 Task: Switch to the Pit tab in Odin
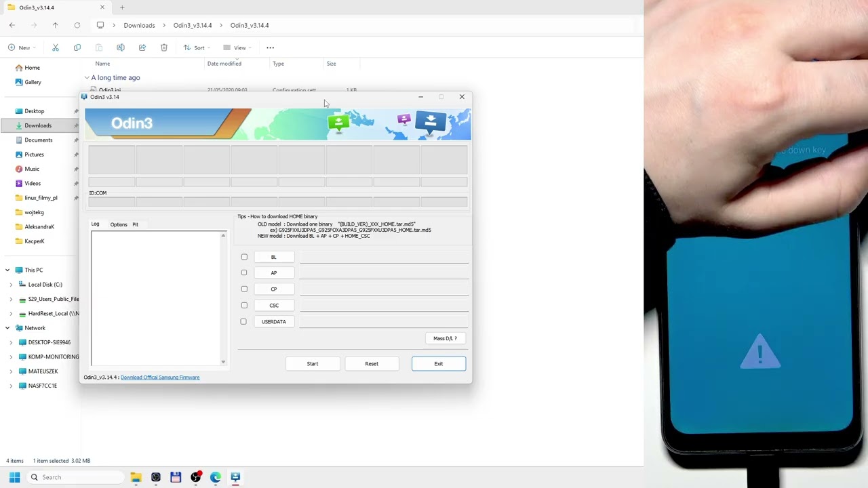pos(135,224)
